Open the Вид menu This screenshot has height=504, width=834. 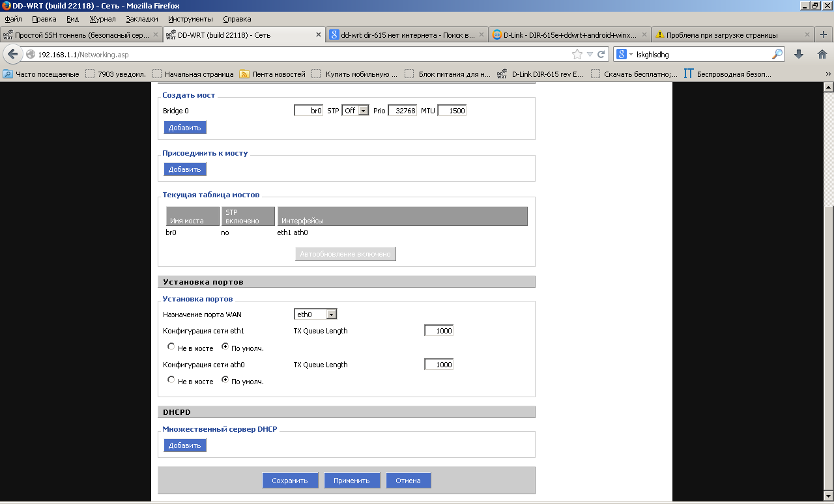pos(73,19)
